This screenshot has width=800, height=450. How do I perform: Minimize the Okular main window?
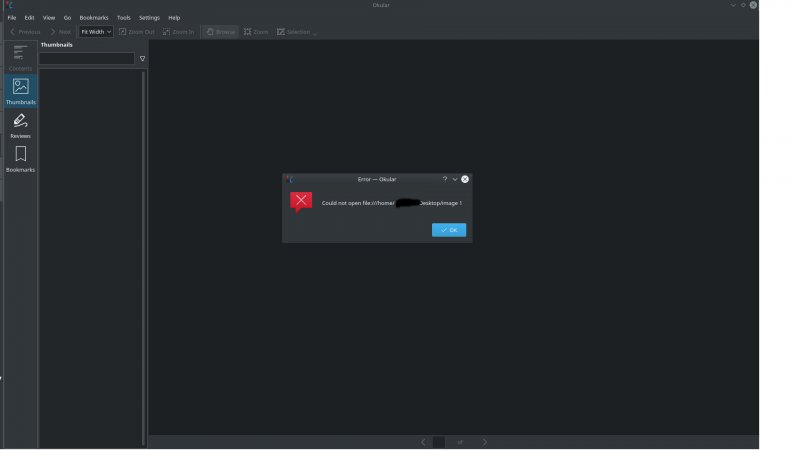pyautogui.click(x=733, y=5)
